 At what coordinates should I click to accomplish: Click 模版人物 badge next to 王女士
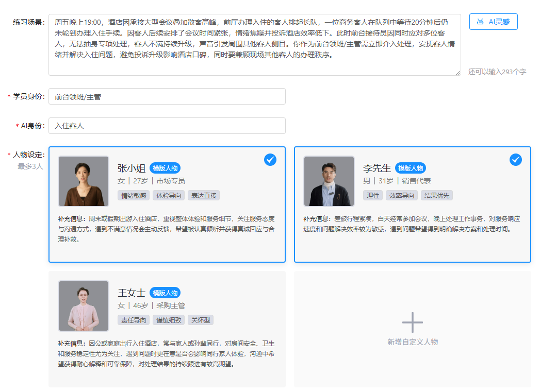coord(165,293)
